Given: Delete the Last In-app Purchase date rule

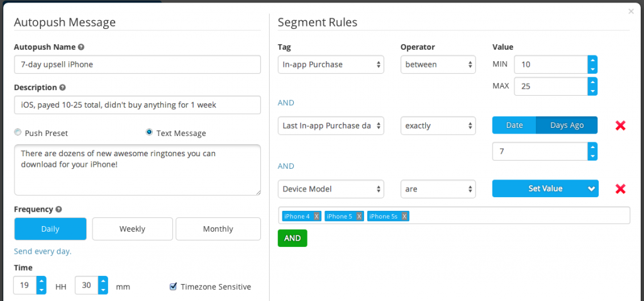Looking at the screenshot, I should 620,125.
